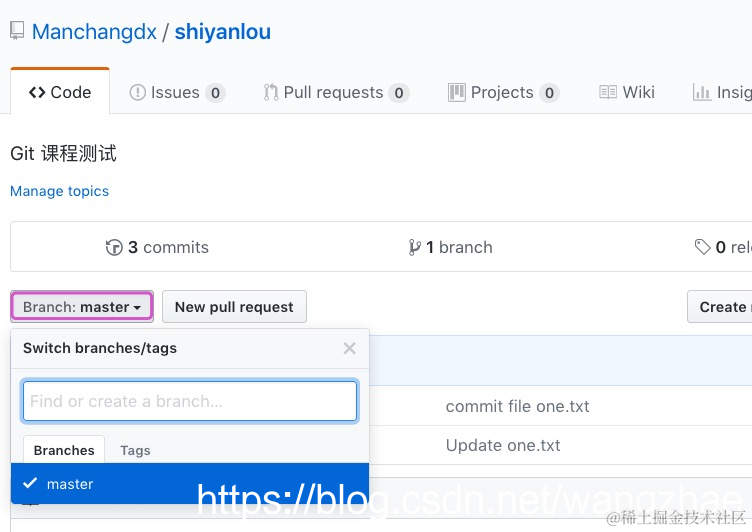
Task: Open the Issues tab
Action: pos(177,92)
